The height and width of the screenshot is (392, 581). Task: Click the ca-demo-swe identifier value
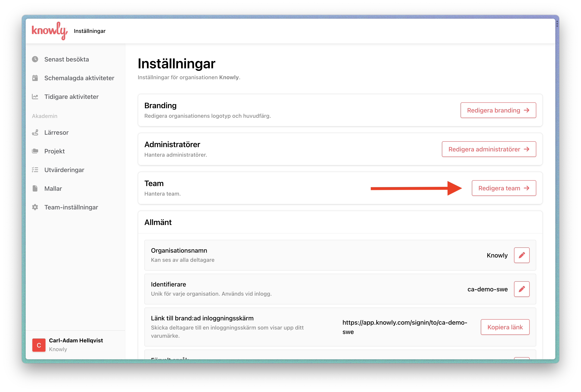coord(487,289)
